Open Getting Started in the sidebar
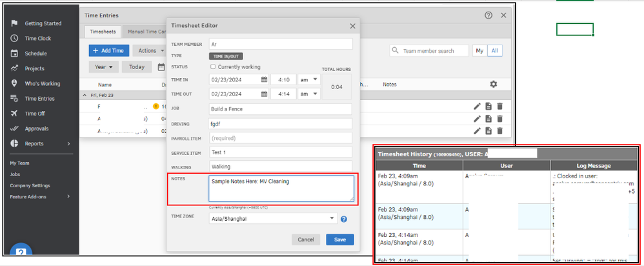This screenshot has height=266, width=644. 43,23
